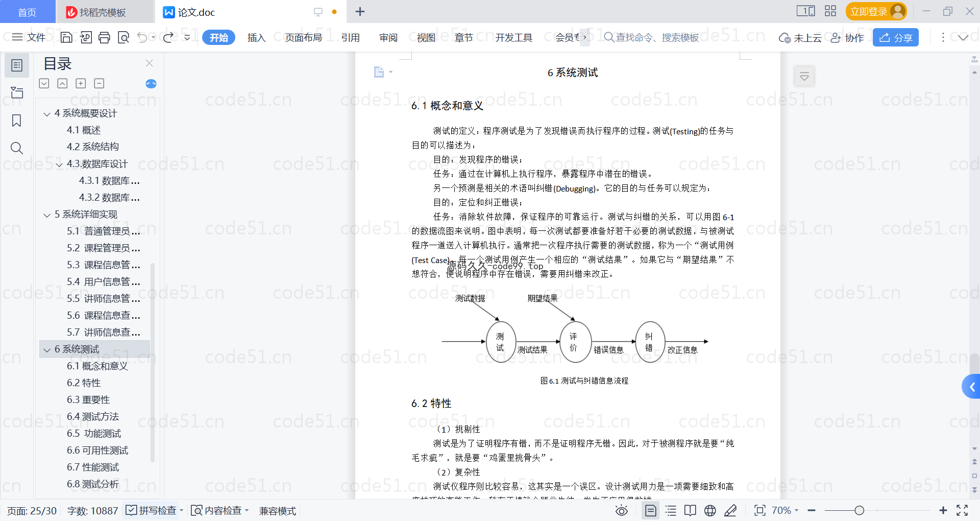Screen dimensions: 980x521
Task: Switch to 首页 home tab
Action: click(x=27, y=12)
